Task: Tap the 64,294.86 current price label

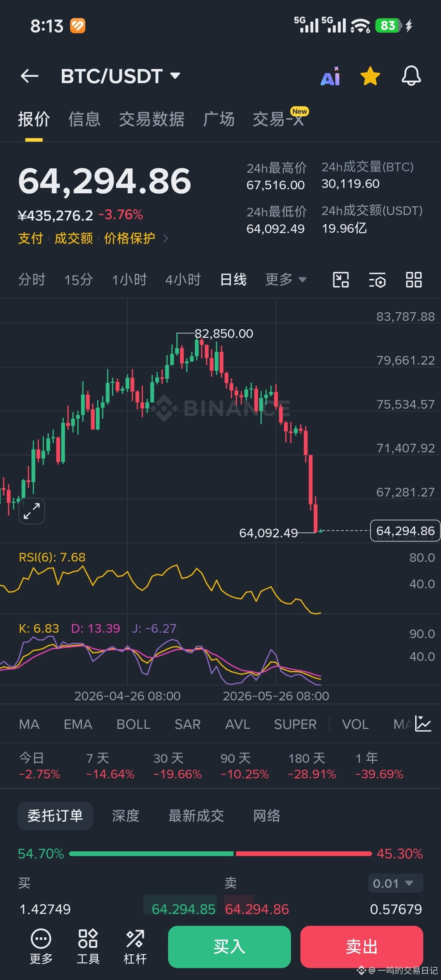Action: coord(405,530)
